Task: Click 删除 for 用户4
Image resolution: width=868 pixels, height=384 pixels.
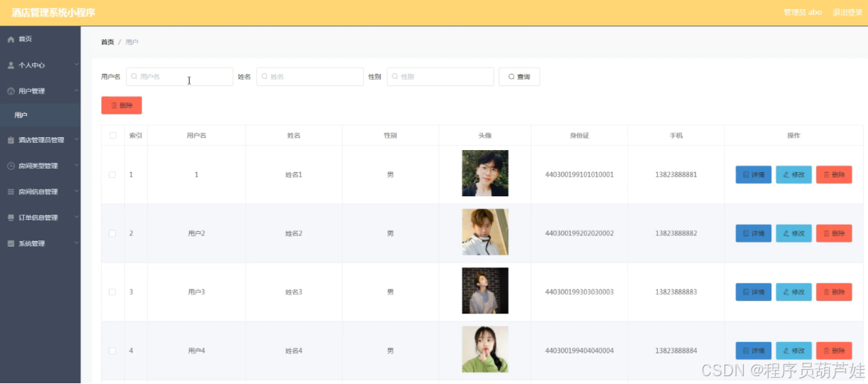Action: coord(834,351)
